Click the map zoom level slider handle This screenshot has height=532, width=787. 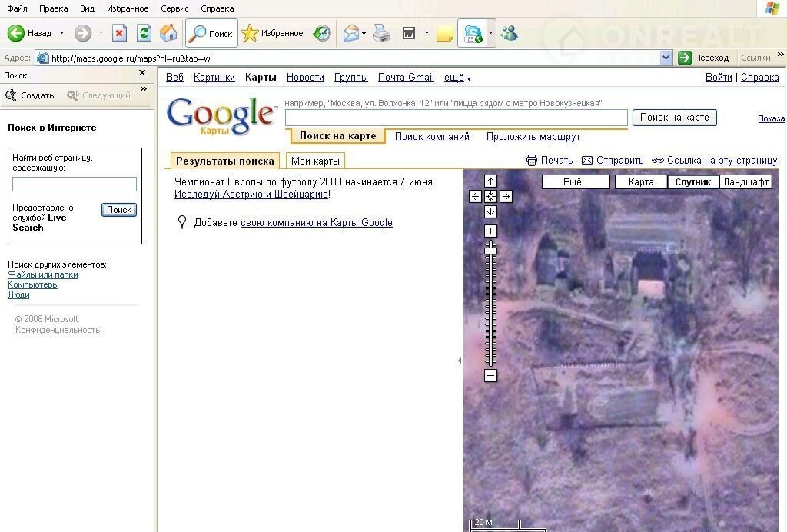coord(490,250)
